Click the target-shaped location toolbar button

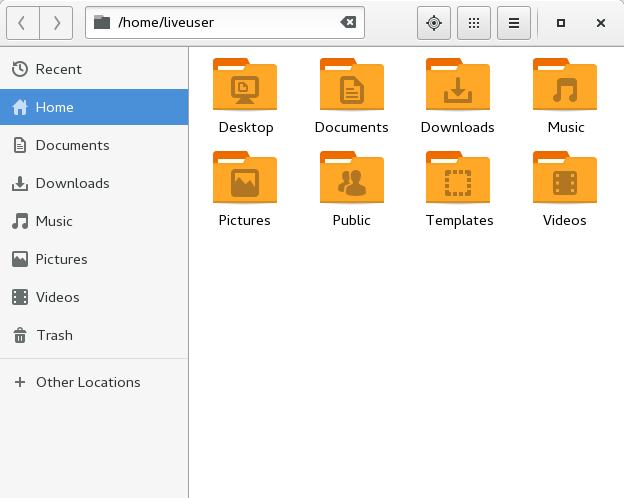(434, 23)
